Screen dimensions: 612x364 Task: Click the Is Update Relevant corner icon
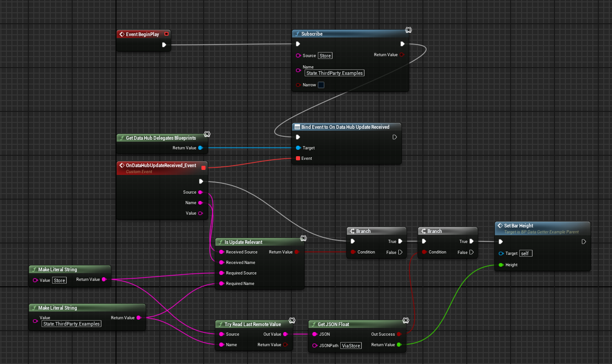tap(303, 238)
